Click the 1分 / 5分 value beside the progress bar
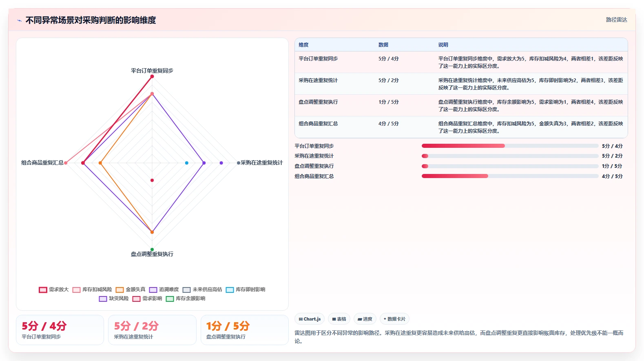The image size is (644, 361). pyautogui.click(x=612, y=166)
